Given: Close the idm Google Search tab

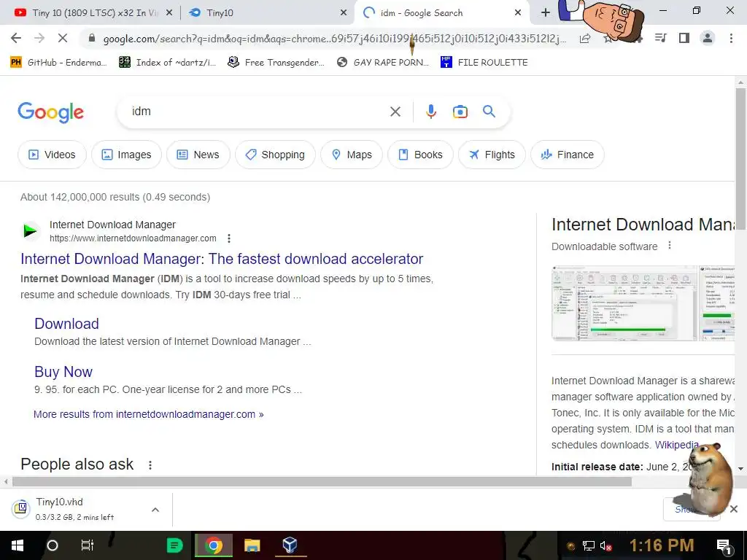Looking at the screenshot, I should click(518, 13).
